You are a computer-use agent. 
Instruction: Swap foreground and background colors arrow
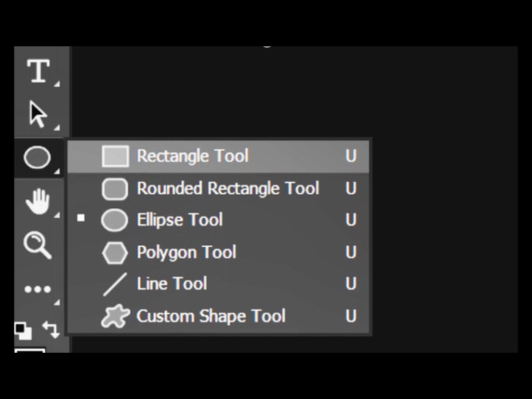(50, 329)
